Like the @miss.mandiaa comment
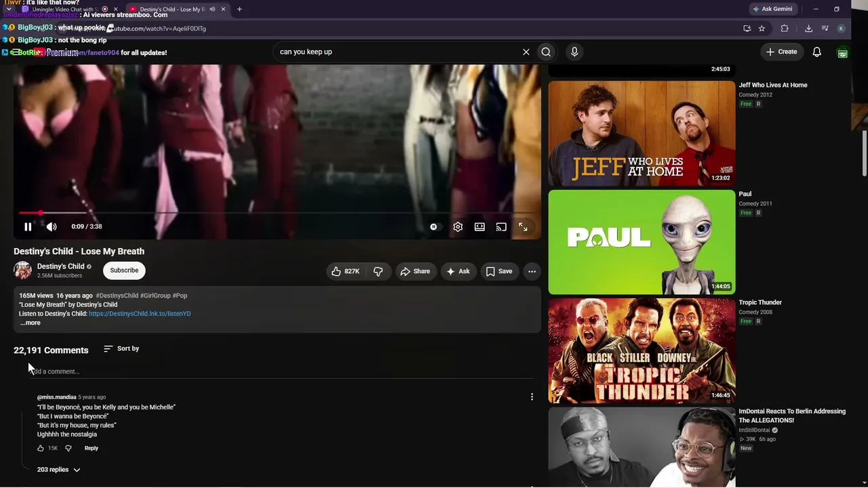 (x=41, y=448)
